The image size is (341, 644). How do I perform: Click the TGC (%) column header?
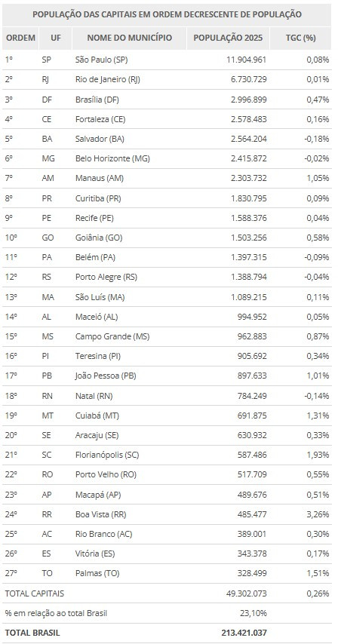301,38
